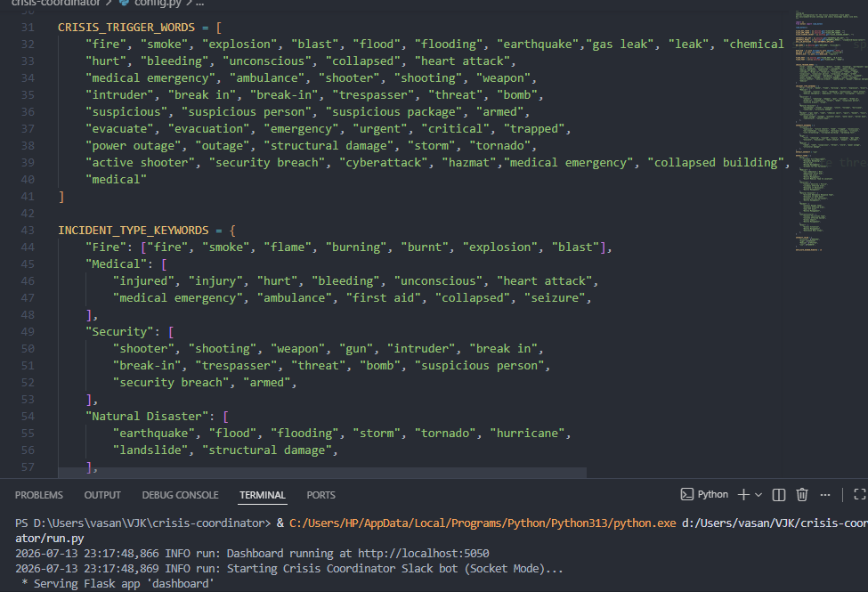Click the python.exe path in the terminal
Image resolution: width=868 pixels, height=592 pixels.
(x=483, y=523)
